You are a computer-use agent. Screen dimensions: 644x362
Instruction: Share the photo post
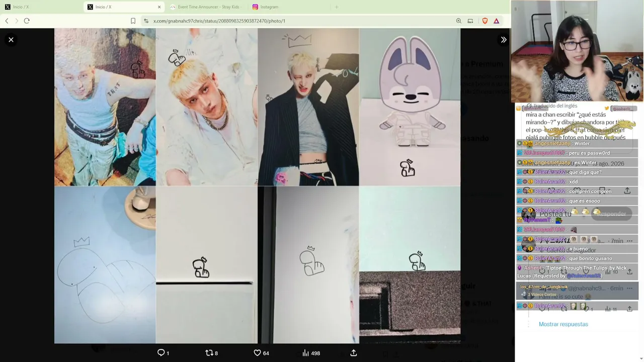(354, 353)
